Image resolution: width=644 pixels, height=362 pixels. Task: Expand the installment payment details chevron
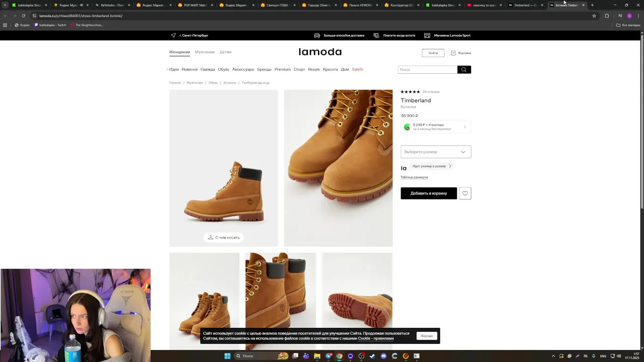(x=464, y=127)
